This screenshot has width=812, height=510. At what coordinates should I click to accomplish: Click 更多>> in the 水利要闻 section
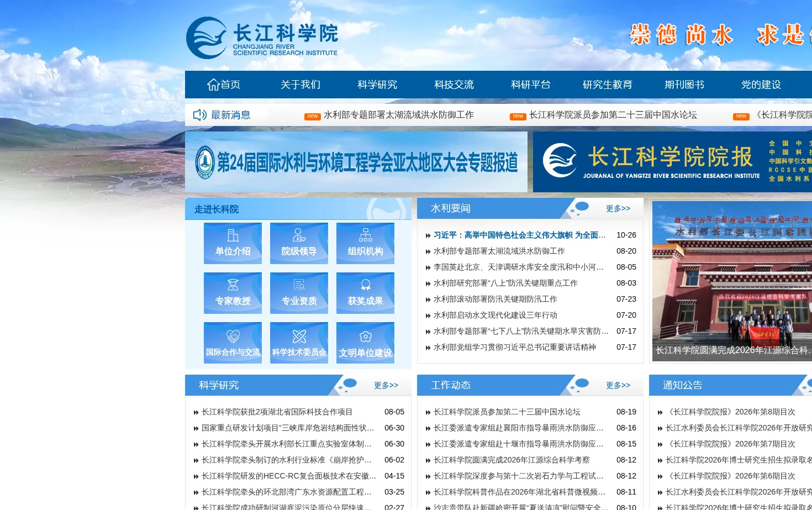pyautogui.click(x=618, y=208)
